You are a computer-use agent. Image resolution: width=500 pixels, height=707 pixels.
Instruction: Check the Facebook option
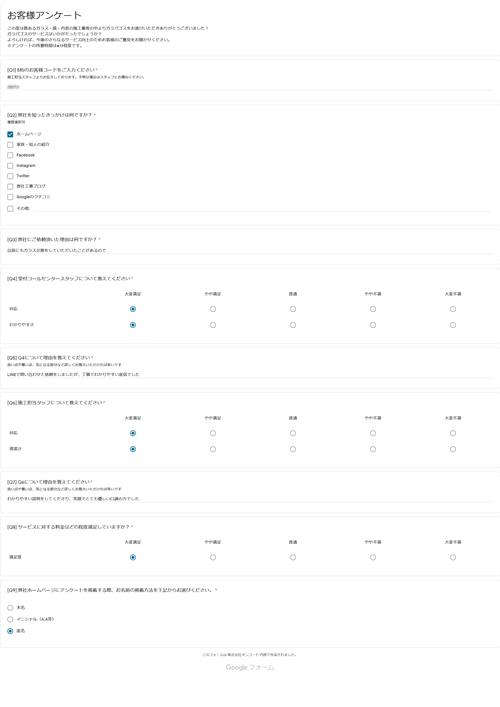pos(10,155)
